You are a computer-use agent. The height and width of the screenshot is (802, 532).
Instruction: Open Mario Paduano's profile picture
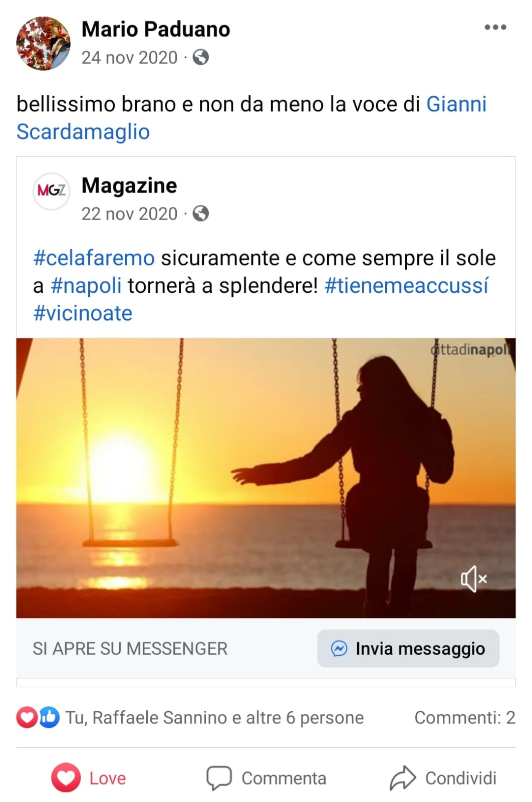pos(43,43)
